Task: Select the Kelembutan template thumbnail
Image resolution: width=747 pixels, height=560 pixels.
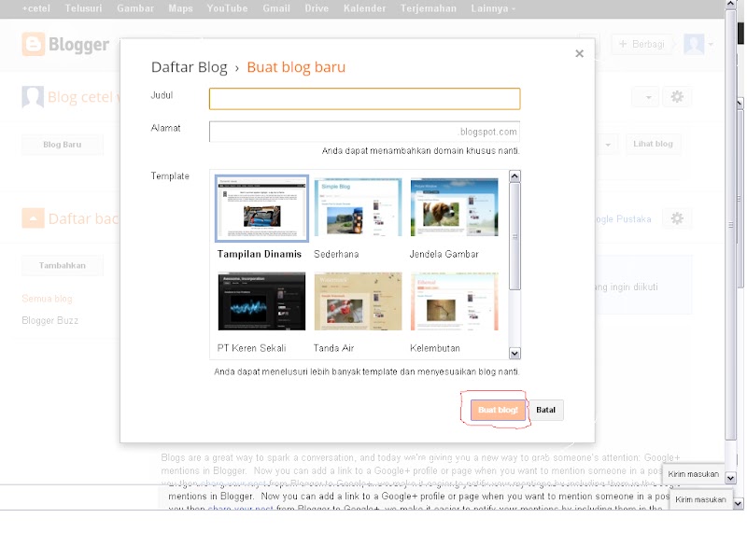Action: click(x=454, y=301)
